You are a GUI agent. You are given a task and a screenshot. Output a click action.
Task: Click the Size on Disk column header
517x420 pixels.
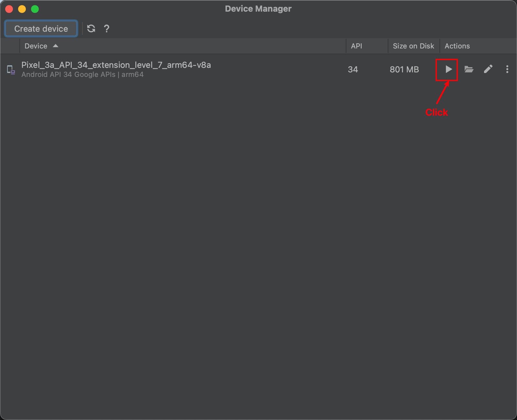(x=413, y=46)
